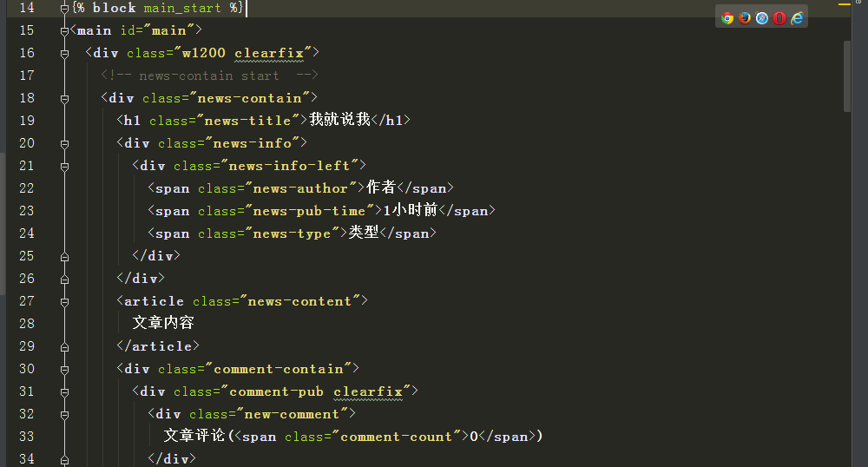Collapse article news-content fold on line 27
The width and height of the screenshot is (868, 467).
[x=64, y=301]
